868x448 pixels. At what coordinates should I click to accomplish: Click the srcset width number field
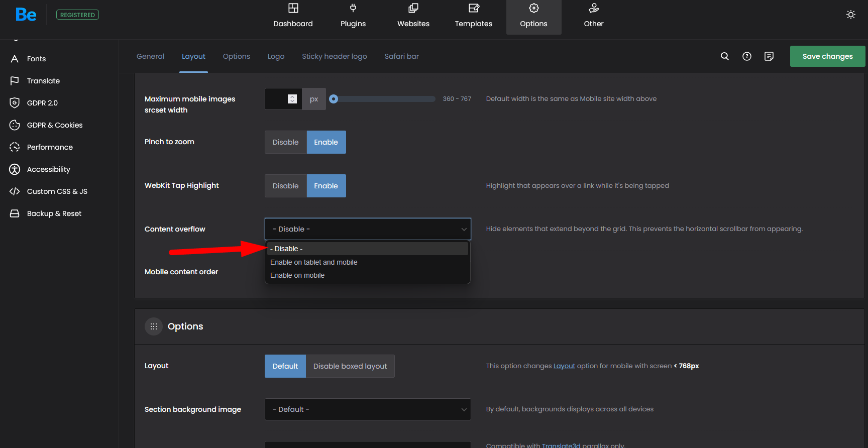click(277, 99)
